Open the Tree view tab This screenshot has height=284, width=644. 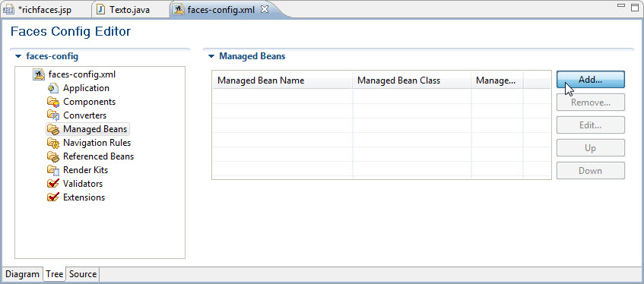(x=55, y=274)
